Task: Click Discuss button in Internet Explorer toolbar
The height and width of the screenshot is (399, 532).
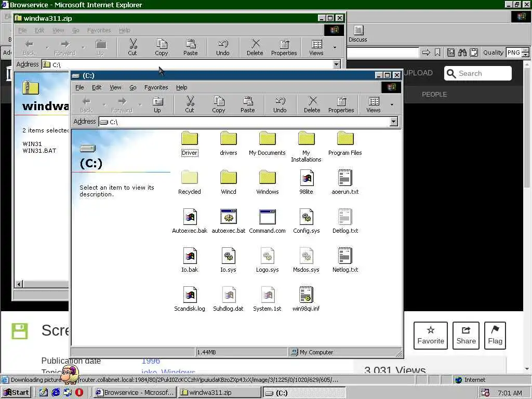Action: pos(357,34)
